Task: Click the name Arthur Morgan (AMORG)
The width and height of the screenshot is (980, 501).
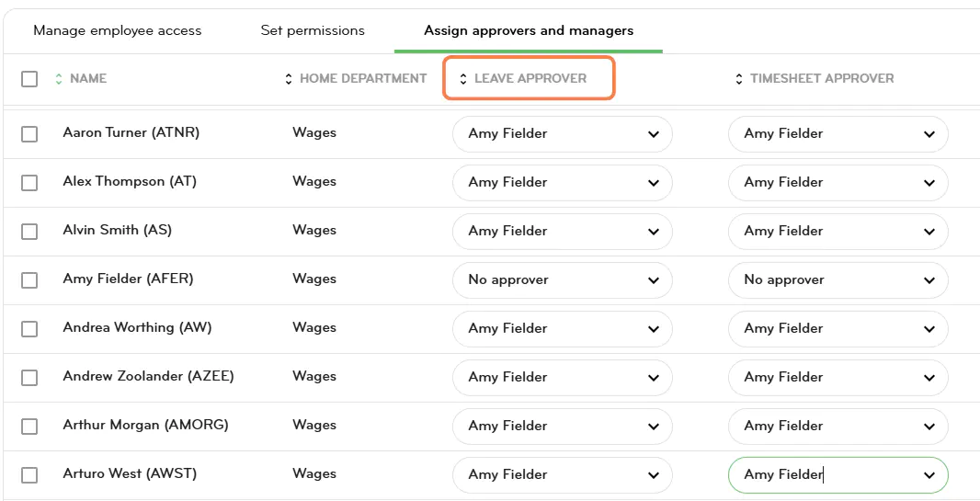Action: tap(145, 425)
